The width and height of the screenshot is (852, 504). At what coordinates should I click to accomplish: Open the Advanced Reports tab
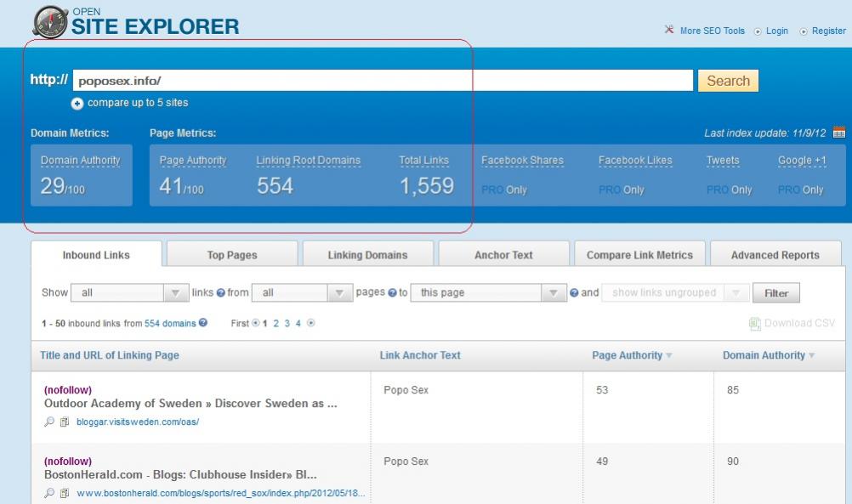[x=775, y=255]
